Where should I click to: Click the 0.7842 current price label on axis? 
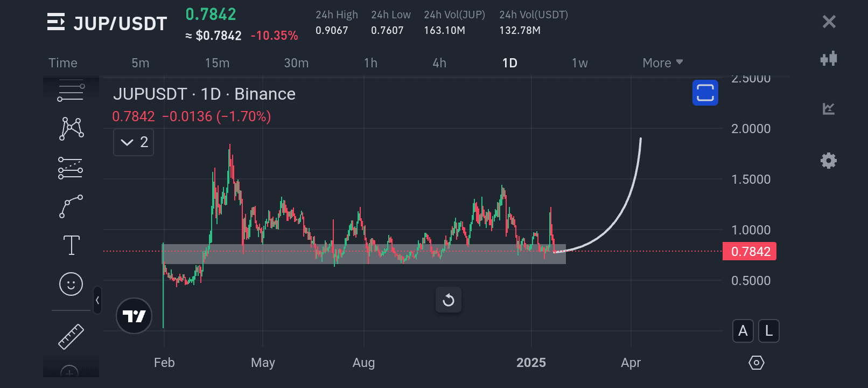[750, 252]
